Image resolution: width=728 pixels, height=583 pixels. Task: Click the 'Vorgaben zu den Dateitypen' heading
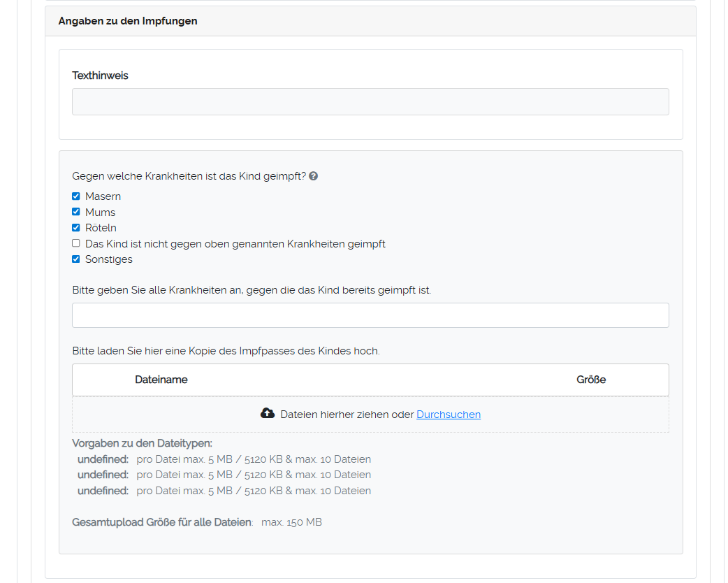pos(142,443)
